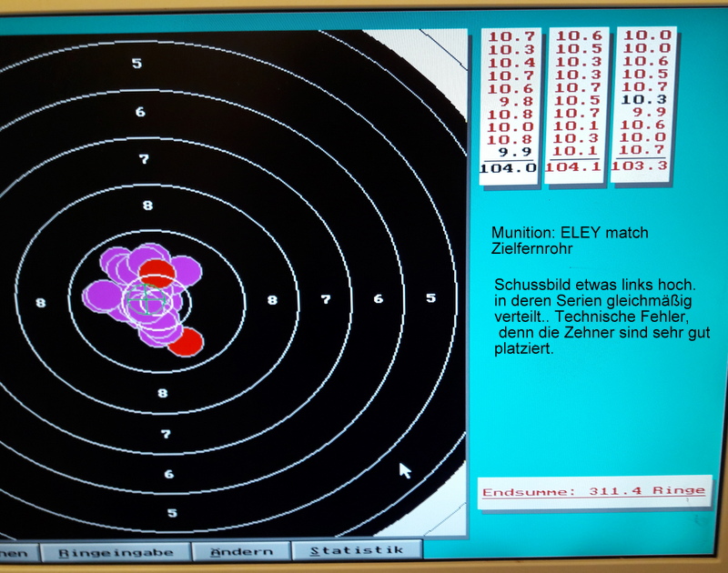Select the upper red shot marker
This screenshot has height=573, width=728.
157,273
